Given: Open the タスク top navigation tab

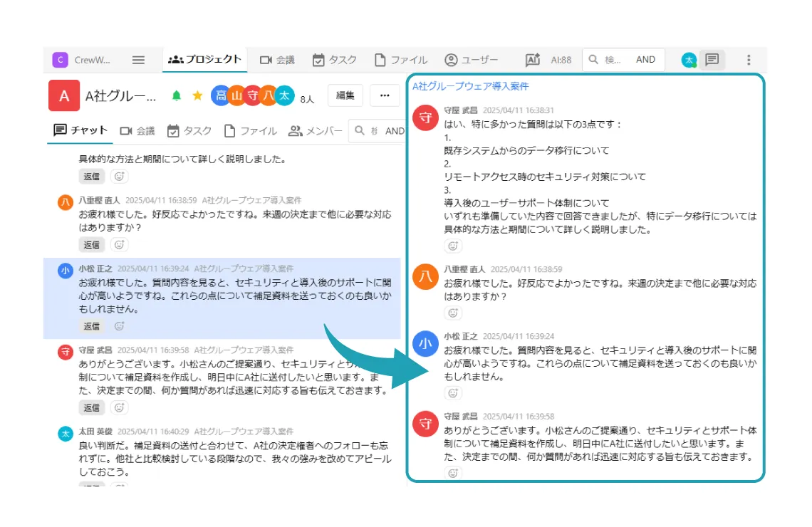Looking at the screenshot, I should pos(335,60).
